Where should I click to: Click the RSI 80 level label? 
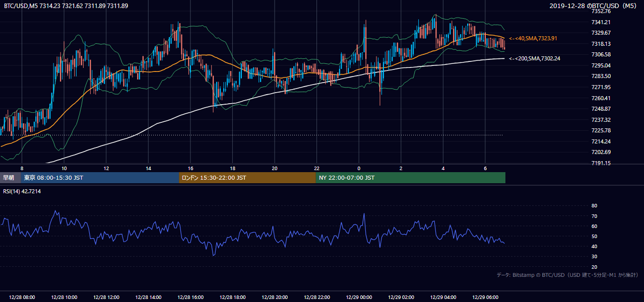[594, 206]
